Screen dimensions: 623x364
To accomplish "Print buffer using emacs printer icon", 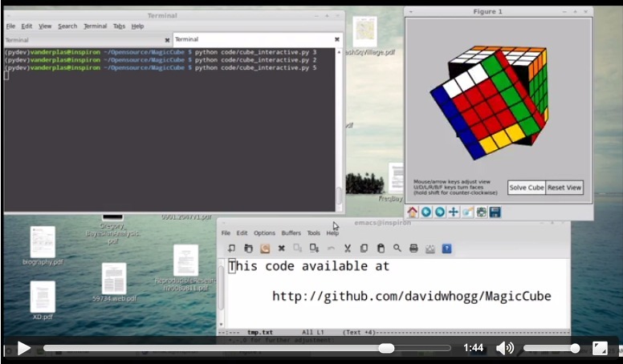I will [x=413, y=249].
